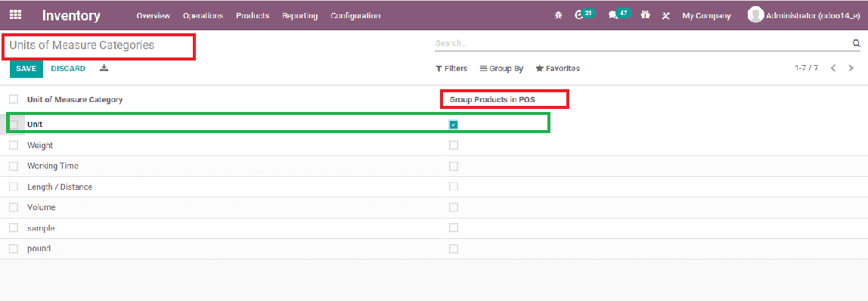Open the apps grid menu icon
This screenshot has width=868, height=301.
point(15,15)
